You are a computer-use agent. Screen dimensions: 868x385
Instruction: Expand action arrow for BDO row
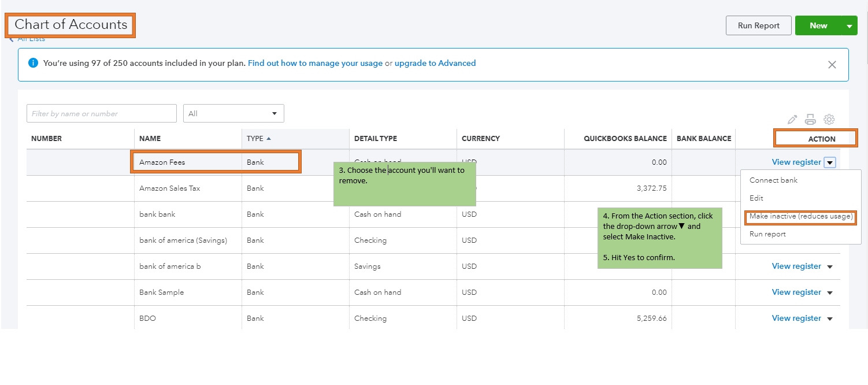tap(830, 319)
